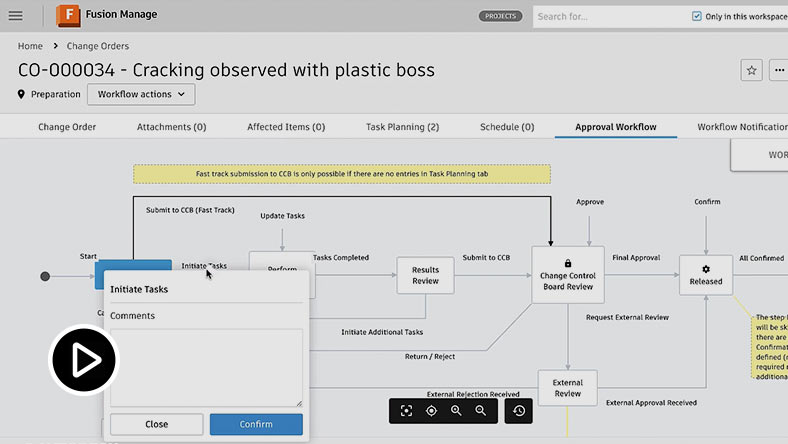This screenshot has width=788, height=444.
Task: Click the Change Orders breadcrumb link
Action: coord(97,46)
